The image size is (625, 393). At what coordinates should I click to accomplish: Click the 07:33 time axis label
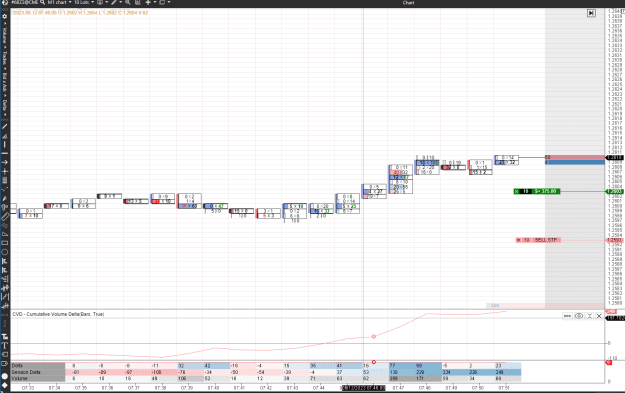click(x=28, y=387)
